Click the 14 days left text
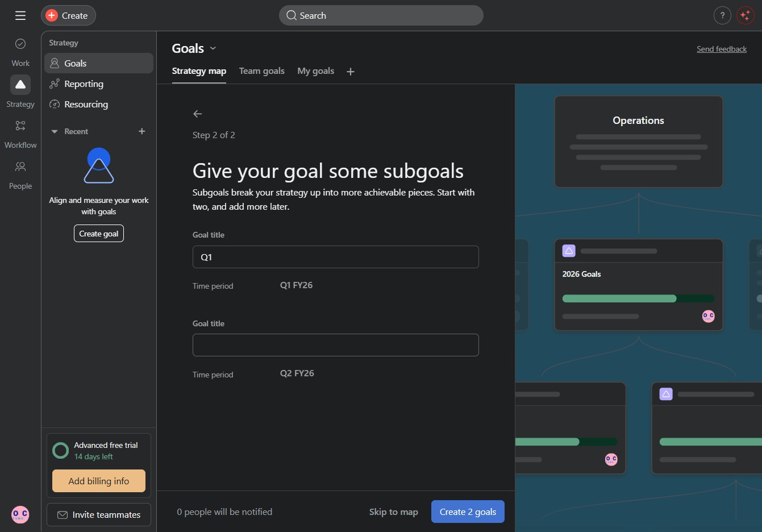Image resolution: width=762 pixels, height=532 pixels. pos(94,456)
